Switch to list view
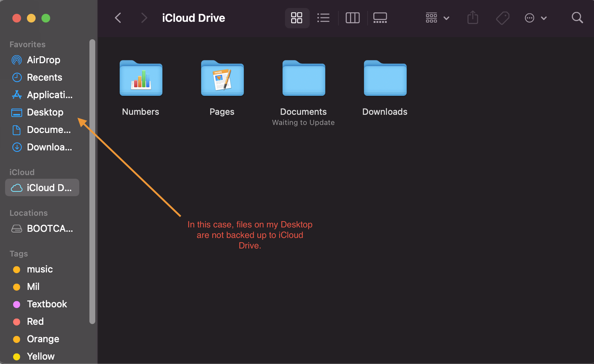This screenshot has width=594, height=364. tap(323, 18)
